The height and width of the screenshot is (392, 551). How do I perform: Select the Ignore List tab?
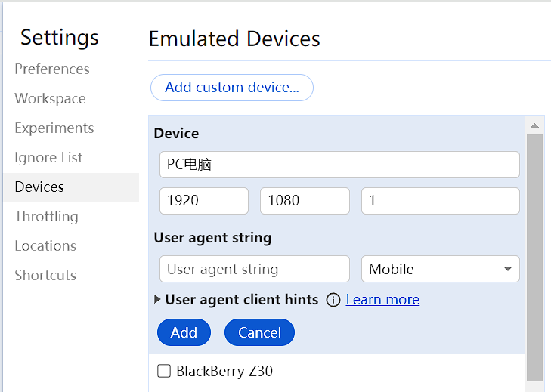(48, 157)
